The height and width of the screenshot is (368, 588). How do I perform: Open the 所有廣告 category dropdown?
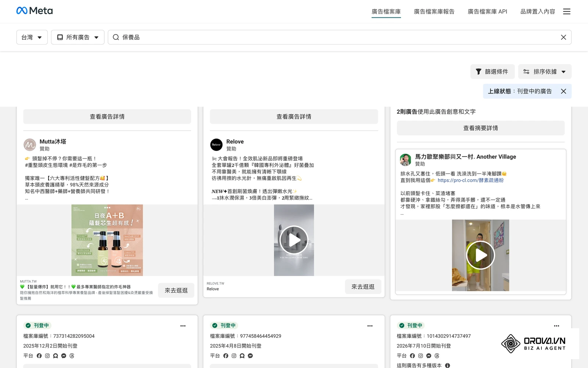pos(78,37)
